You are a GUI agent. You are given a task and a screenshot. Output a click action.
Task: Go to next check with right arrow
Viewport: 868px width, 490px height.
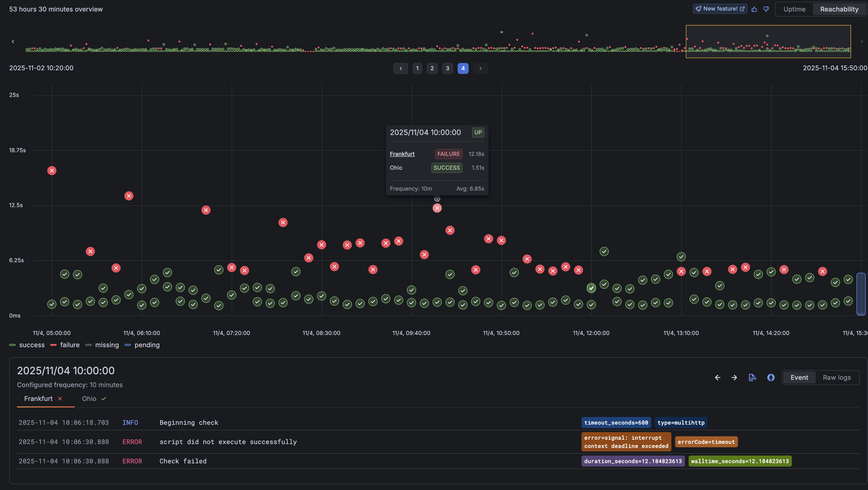click(x=734, y=377)
